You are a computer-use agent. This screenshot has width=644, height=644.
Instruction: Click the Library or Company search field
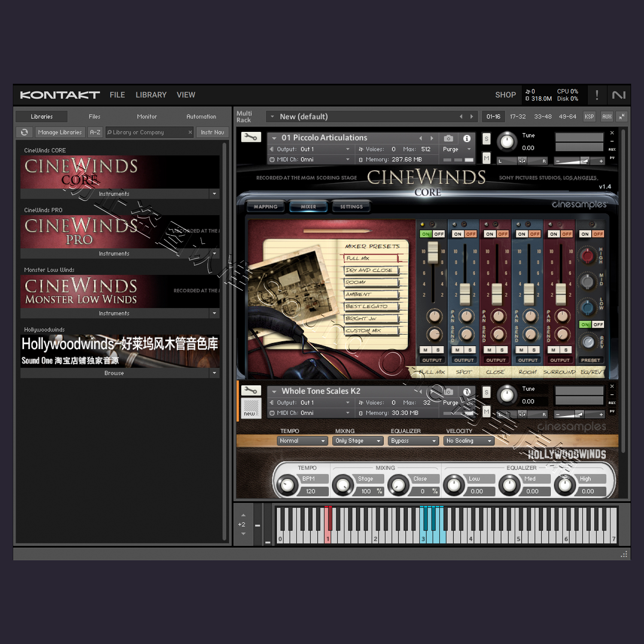[x=149, y=132]
